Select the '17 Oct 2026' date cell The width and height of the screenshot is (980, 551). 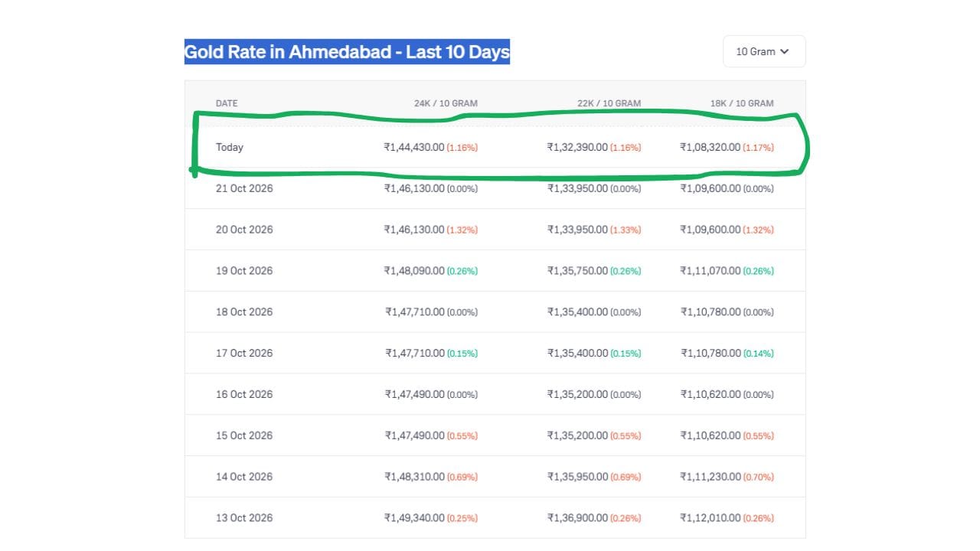point(244,353)
